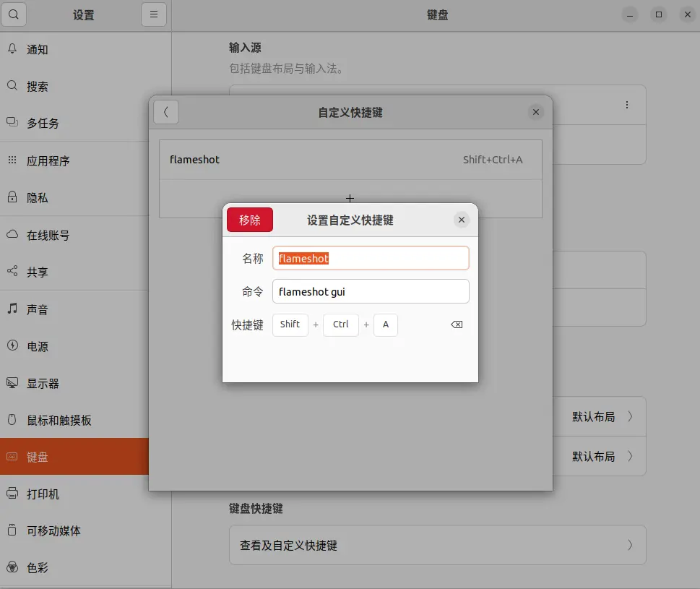The image size is (700, 589).
Task: Click the 键盘 keyboard icon in sidebar
Action: 12,456
